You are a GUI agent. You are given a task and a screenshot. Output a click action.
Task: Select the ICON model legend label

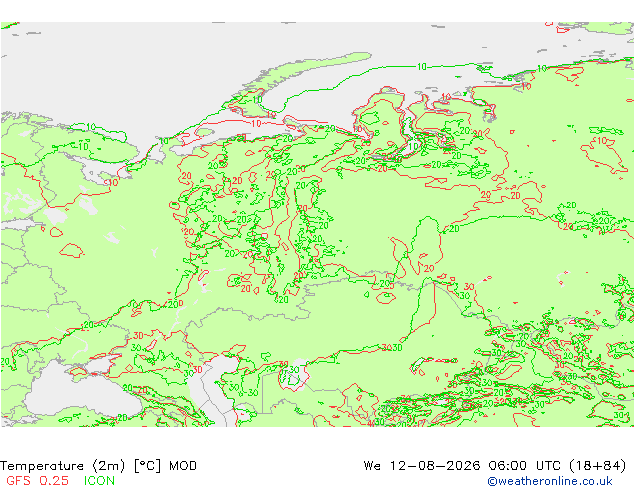click(99, 481)
